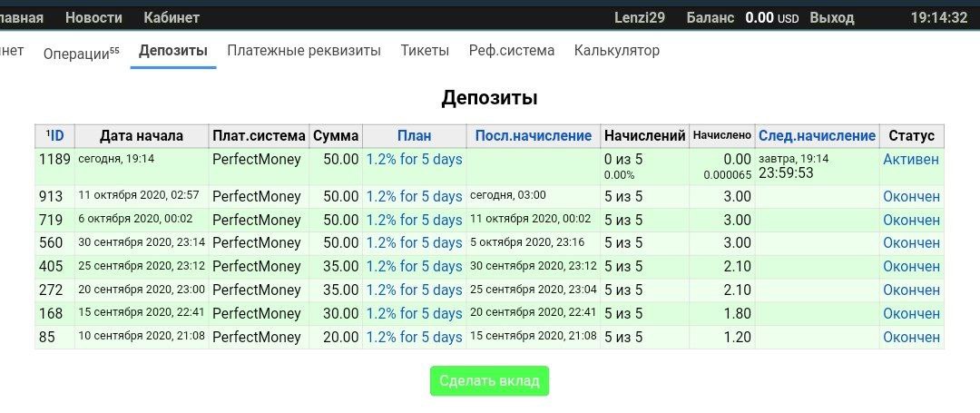The width and height of the screenshot is (980, 413).
Task: Click the Баланс 0.00 USD indicator
Action: click(x=742, y=17)
